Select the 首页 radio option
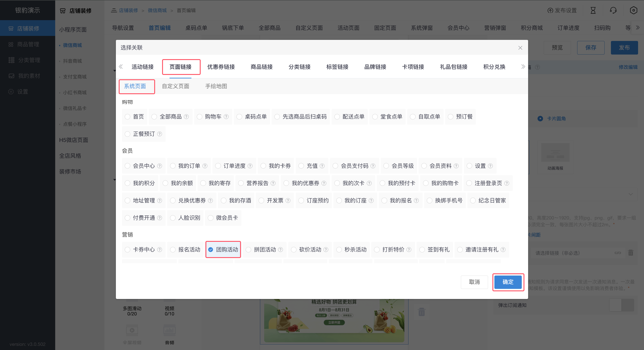Viewport: 644px width, 350px height. point(127,117)
